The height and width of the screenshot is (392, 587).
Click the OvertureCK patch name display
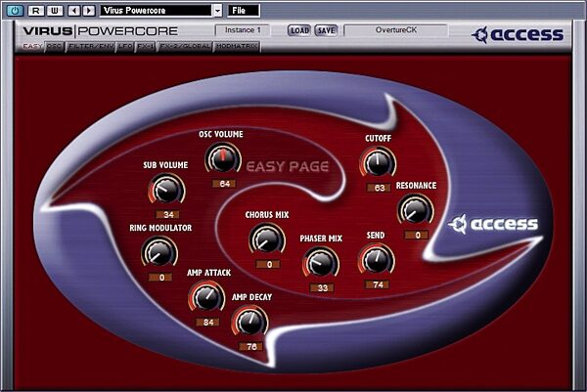395,30
